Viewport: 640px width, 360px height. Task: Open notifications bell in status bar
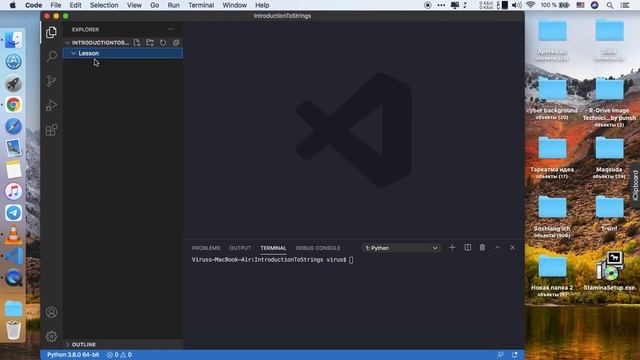(515, 355)
